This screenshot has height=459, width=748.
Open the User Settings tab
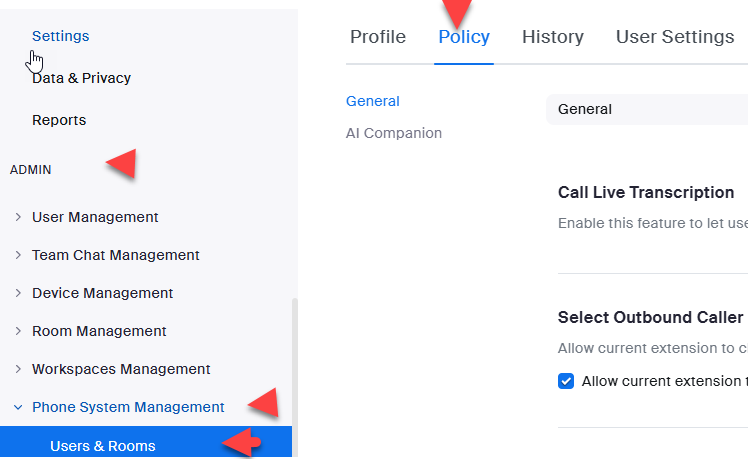click(675, 37)
